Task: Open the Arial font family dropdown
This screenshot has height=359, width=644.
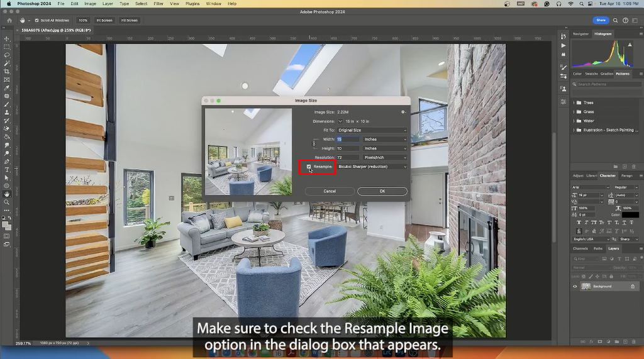Action: [x=591, y=187]
